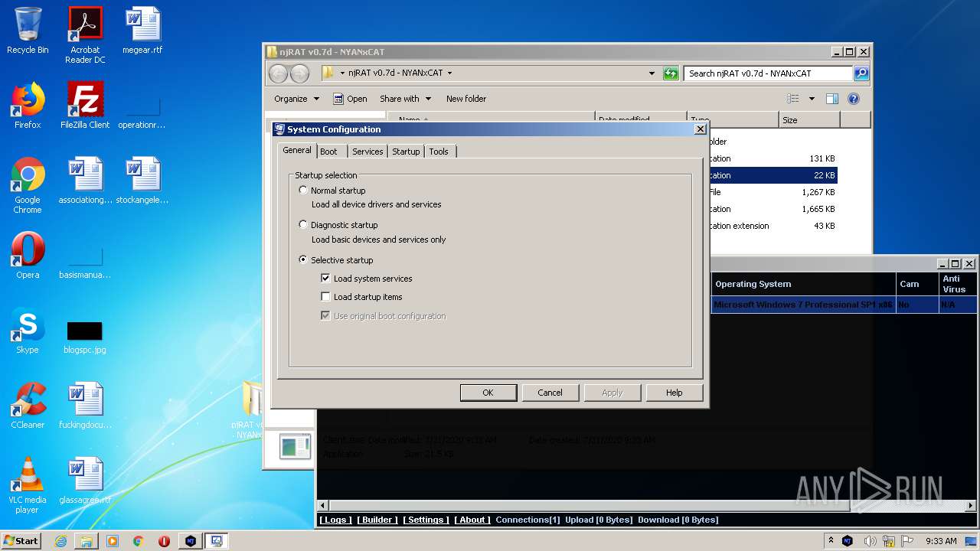980x551 pixels.
Task: Launch Opera from desktop
Action: pyautogui.click(x=28, y=256)
